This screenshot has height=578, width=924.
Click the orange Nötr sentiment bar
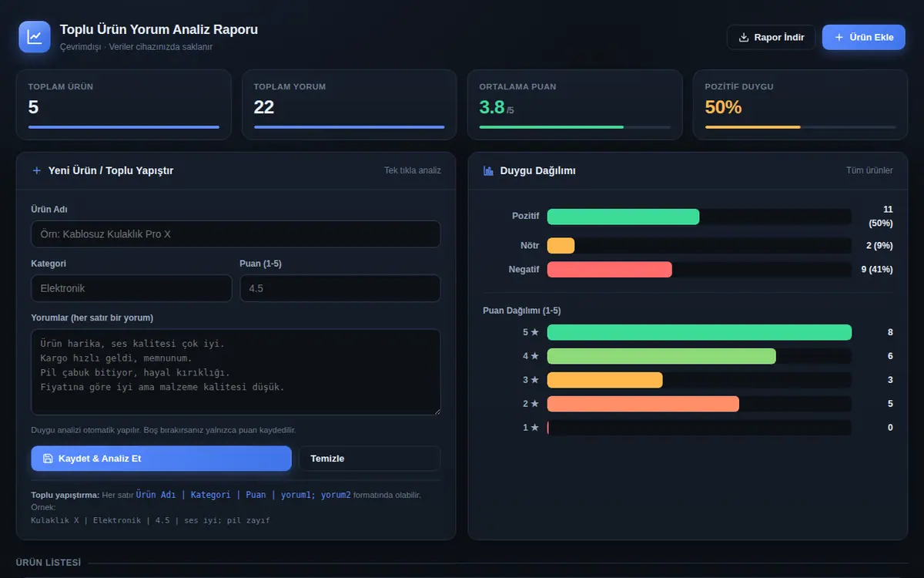(x=561, y=246)
